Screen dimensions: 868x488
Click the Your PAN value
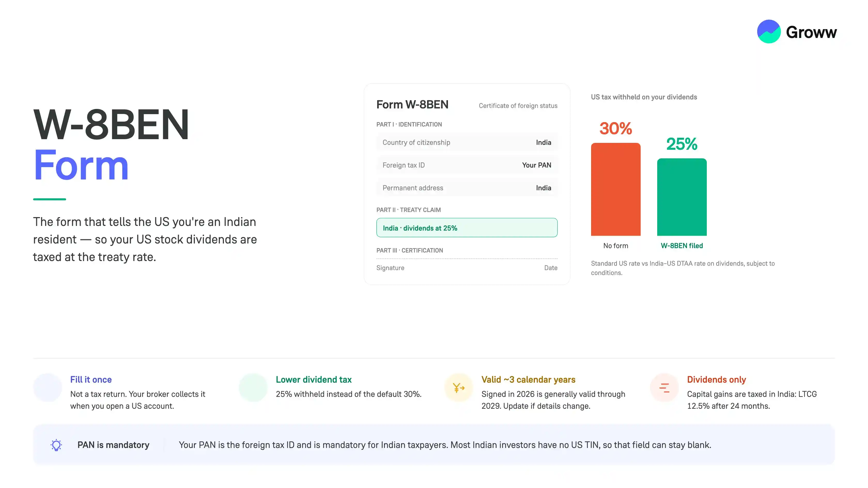tap(537, 165)
